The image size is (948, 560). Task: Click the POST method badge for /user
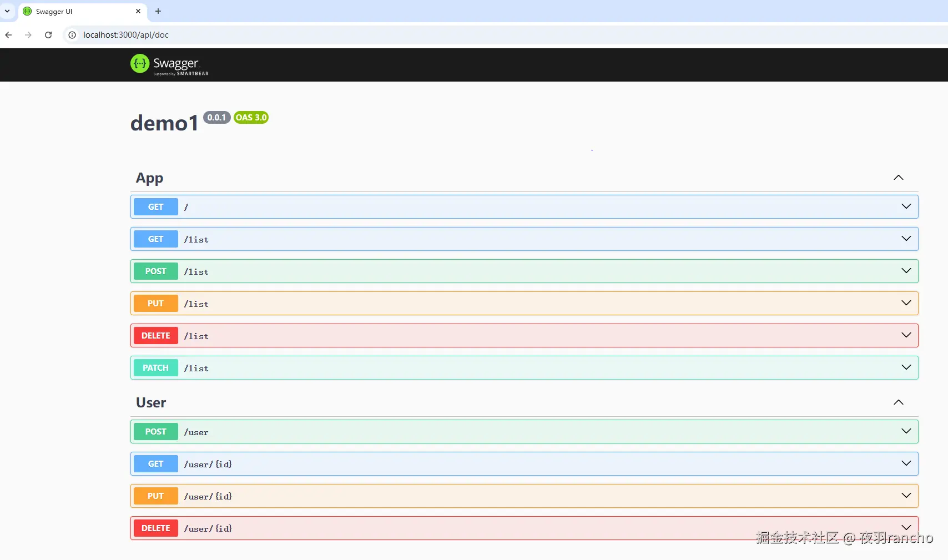coord(156,431)
